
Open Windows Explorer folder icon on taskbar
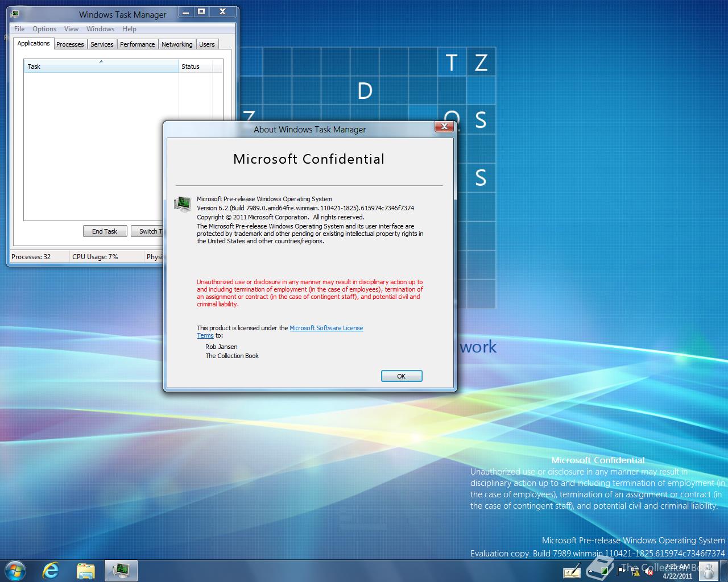coord(85,570)
